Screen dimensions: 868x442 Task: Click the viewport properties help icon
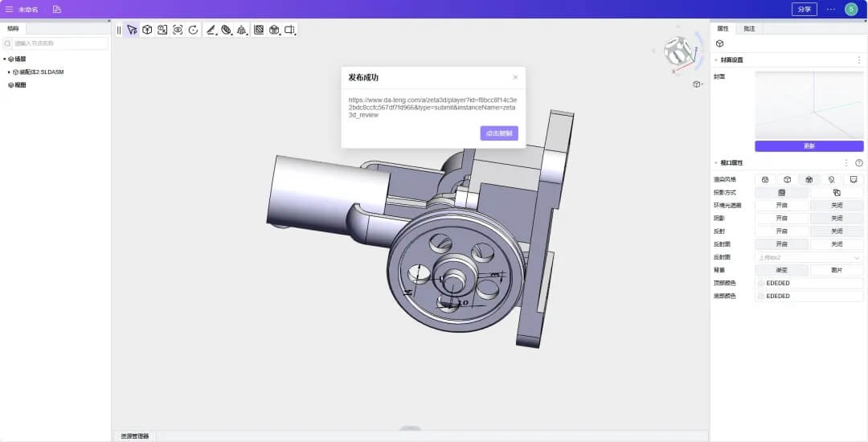pyautogui.click(x=859, y=162)
